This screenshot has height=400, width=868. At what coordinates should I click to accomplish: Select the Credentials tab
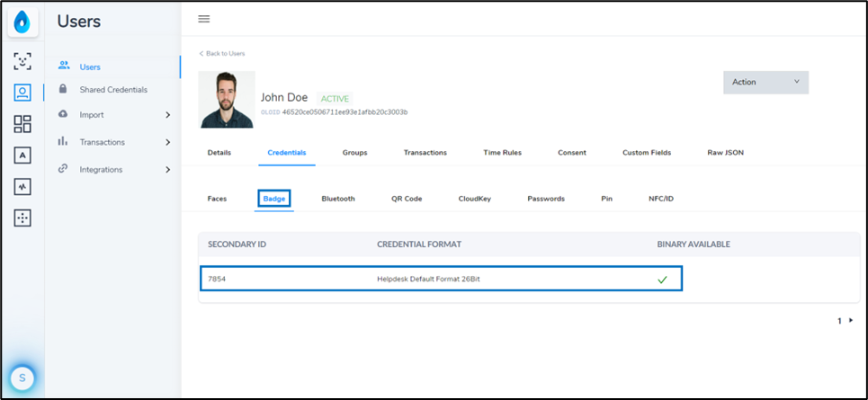(x=287, y=153)
